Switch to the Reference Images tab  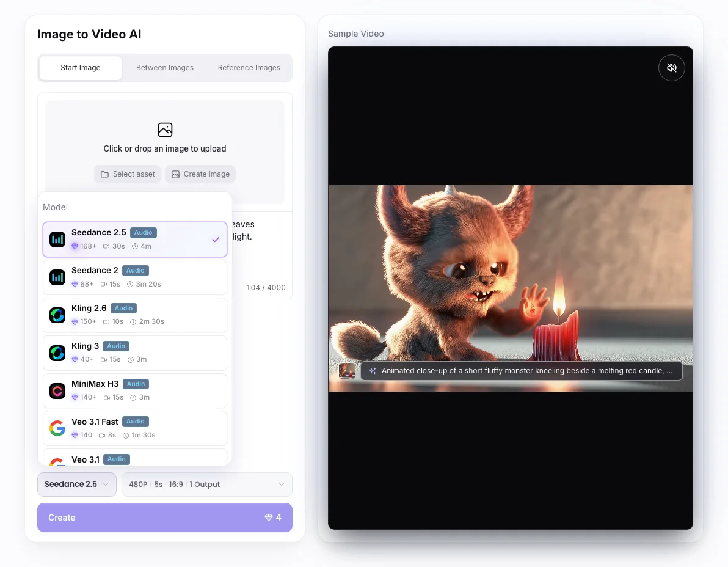(249, 68)
